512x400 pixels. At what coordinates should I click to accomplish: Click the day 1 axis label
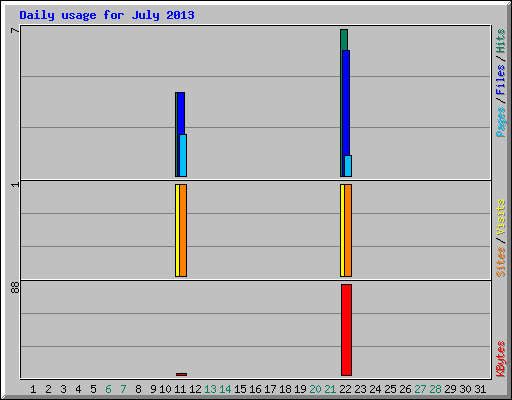pos(33,389)
